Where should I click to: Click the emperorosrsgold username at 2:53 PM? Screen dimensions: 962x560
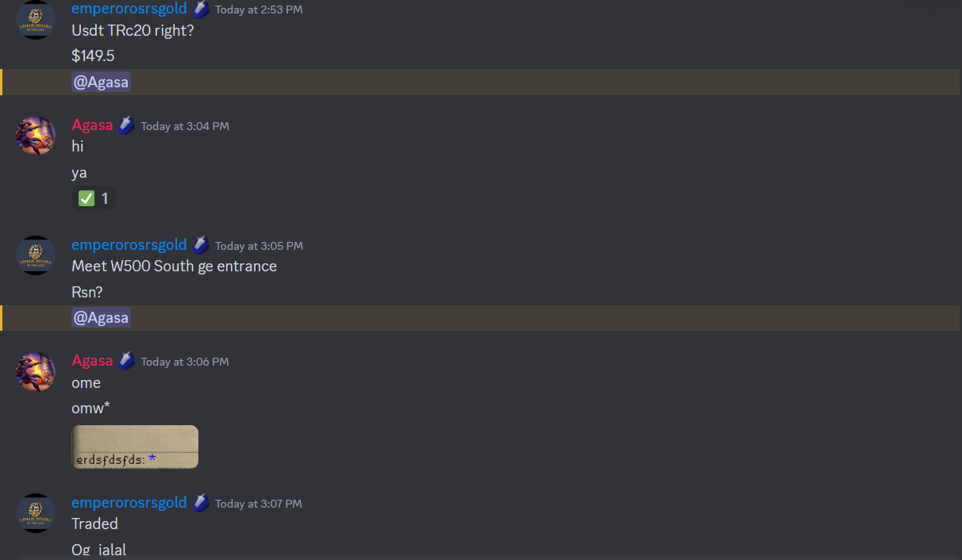pos(129,9)
